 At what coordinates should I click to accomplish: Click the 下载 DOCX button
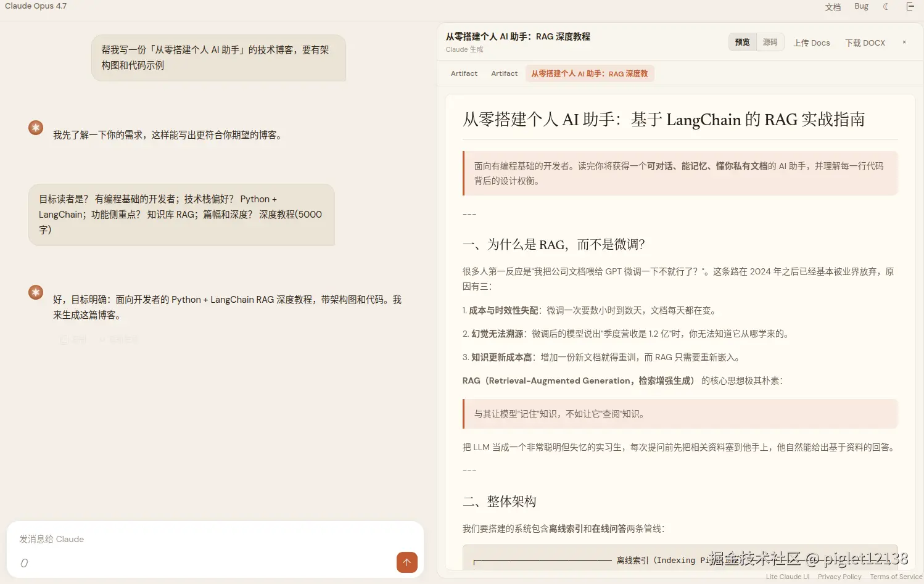coord(865,43)
